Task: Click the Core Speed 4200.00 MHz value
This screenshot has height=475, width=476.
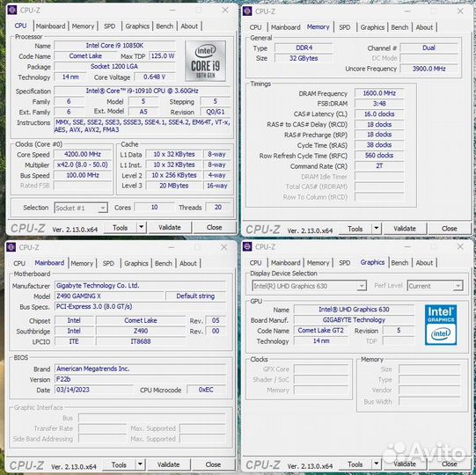Action: pos(83,154)
